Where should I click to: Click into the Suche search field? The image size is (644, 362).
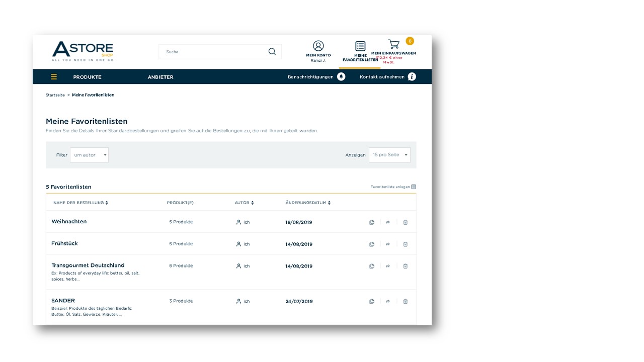pos(213,52)
